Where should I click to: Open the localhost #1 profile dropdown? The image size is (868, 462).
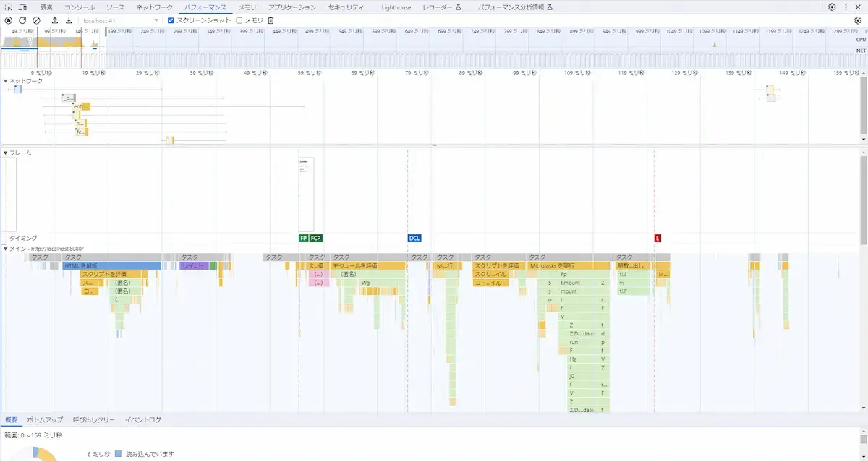[156, 20]
